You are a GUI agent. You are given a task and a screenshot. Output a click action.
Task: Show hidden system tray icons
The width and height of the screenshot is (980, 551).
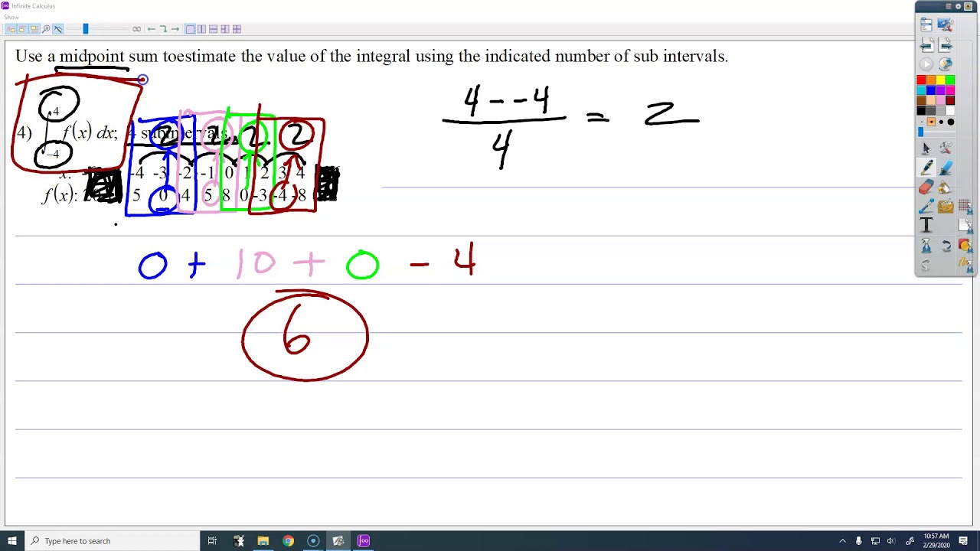[842, 541]
